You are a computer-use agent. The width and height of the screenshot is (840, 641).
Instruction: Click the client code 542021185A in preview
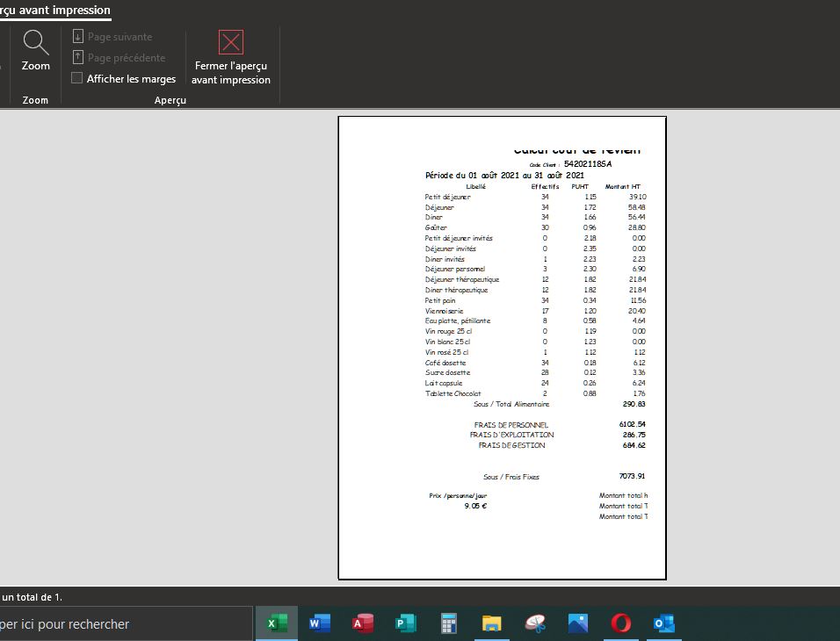[x=588, y=164]
